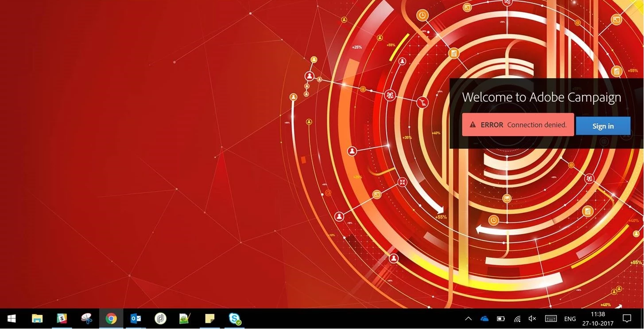Image resolution: width=644 pixels, height=329 pixels.
Task: Open the round white P app icon
Action: [160, 319]
